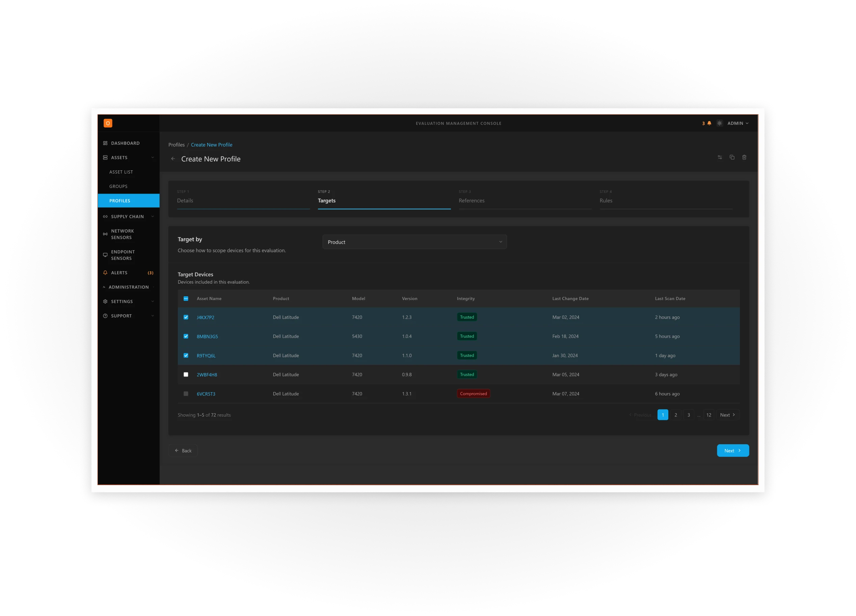856x616 pixels.
Task: Click the Compromised integrity badge
Action: [473, 394]
